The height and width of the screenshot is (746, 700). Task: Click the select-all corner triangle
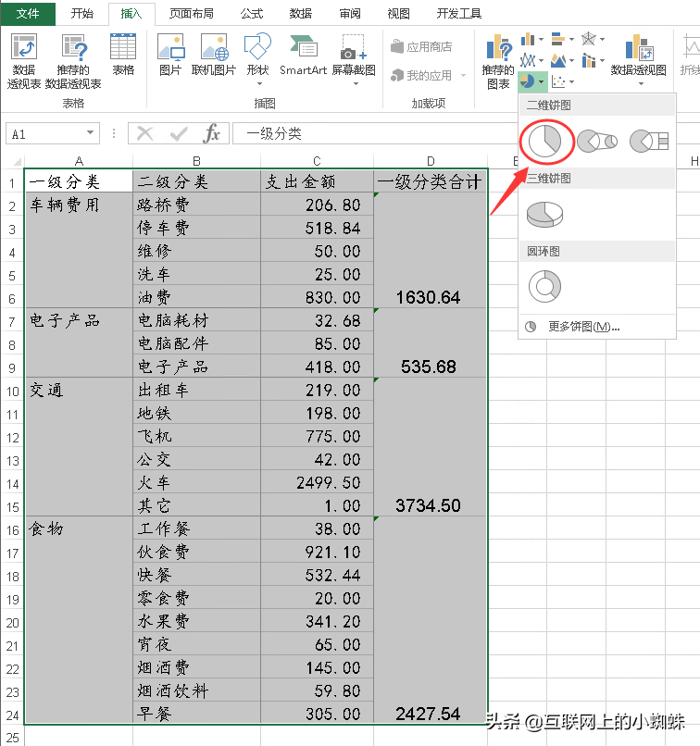tap(16, 161)
